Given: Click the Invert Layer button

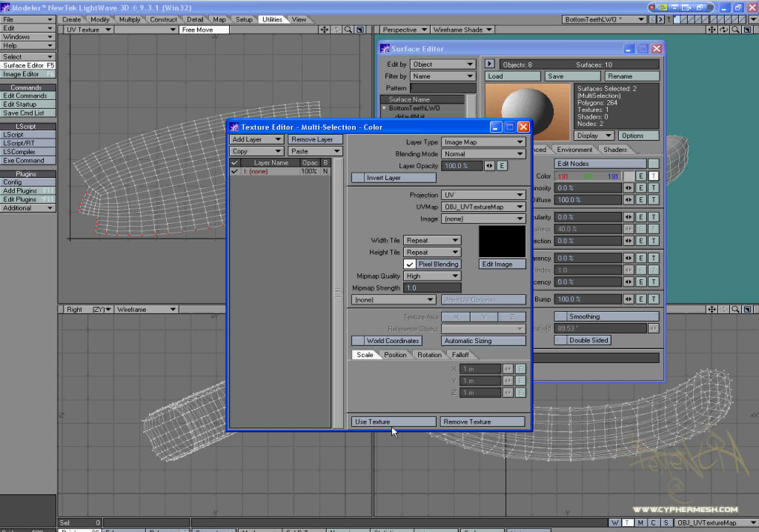Looking at the screenshot, I should [x=393, y=177].
